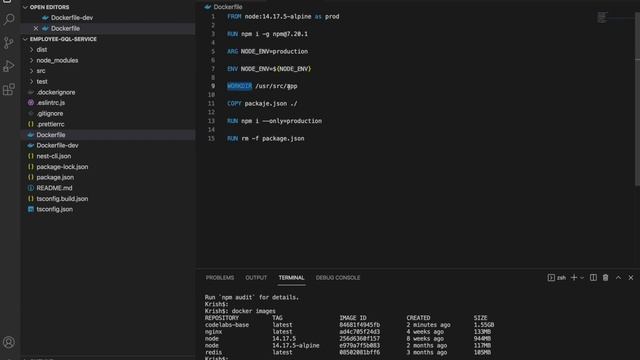Click '14.17.5-alpine' tag in terminal output

pos(296,345)
